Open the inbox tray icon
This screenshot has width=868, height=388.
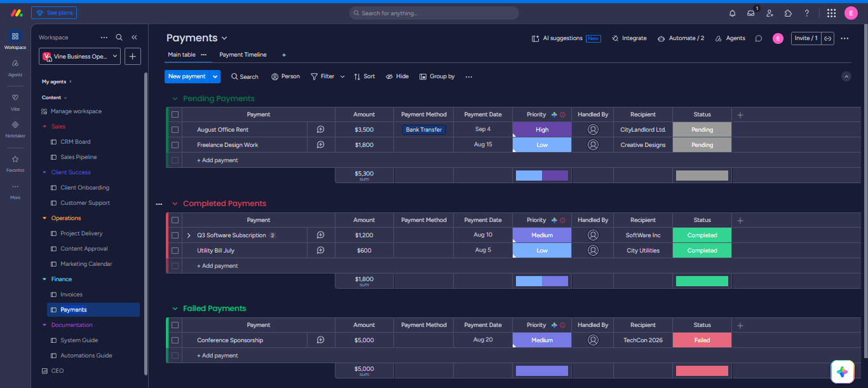[751, 13]
